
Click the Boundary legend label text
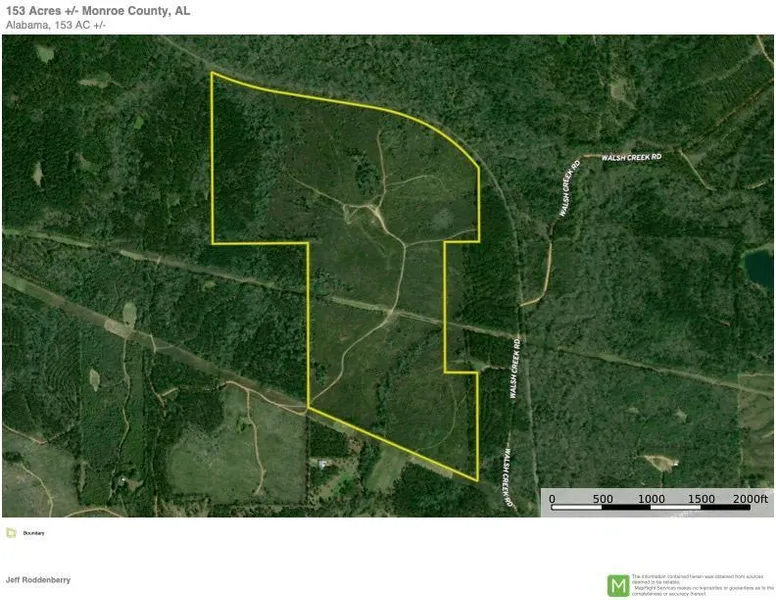[34, 533]
